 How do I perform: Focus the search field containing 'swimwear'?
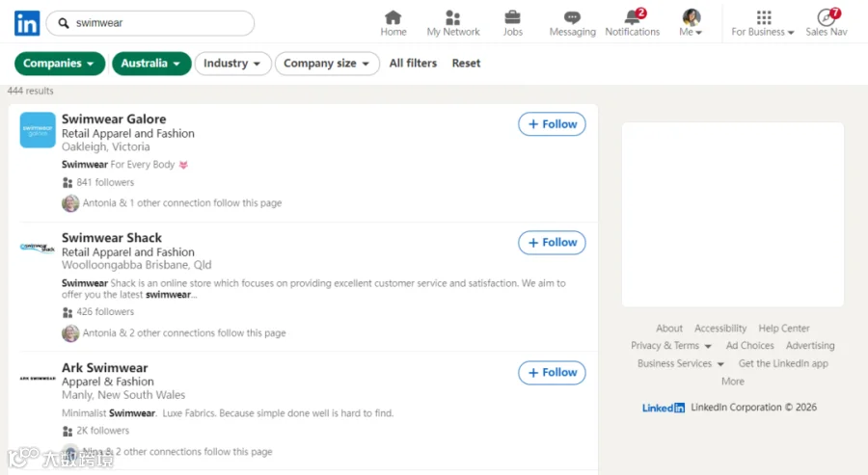tap(150, 23)
